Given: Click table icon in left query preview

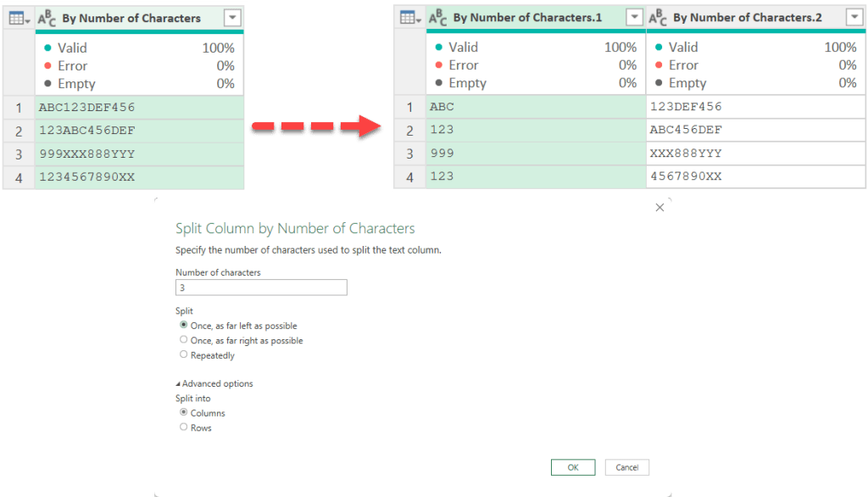Looking at the screenshot, I should (17, 18).
